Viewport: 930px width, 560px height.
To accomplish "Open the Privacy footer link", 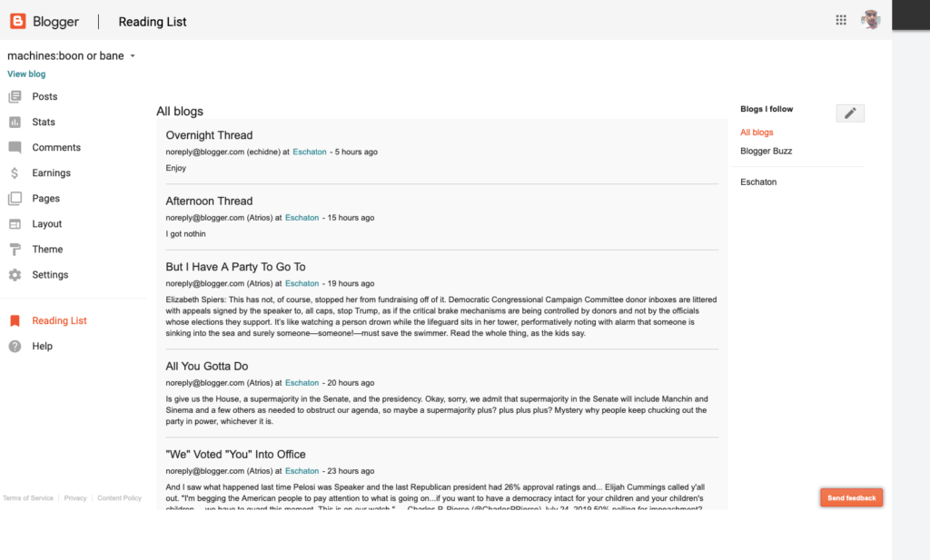I will click(75, 498).
